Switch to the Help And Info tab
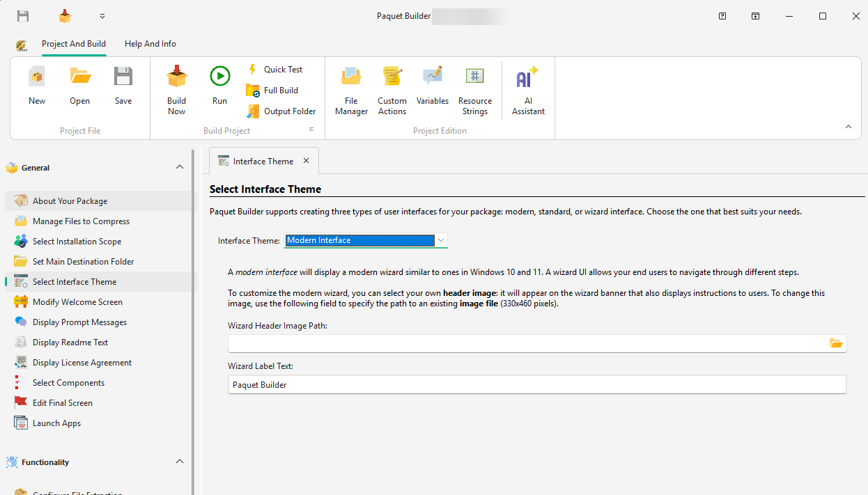 coord(150,43)
